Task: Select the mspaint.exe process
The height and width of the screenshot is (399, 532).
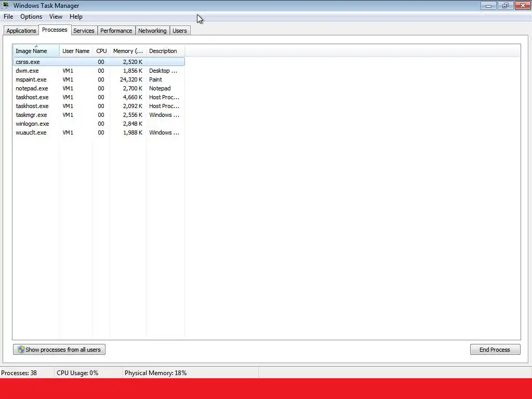Action: tap(99, 79)
